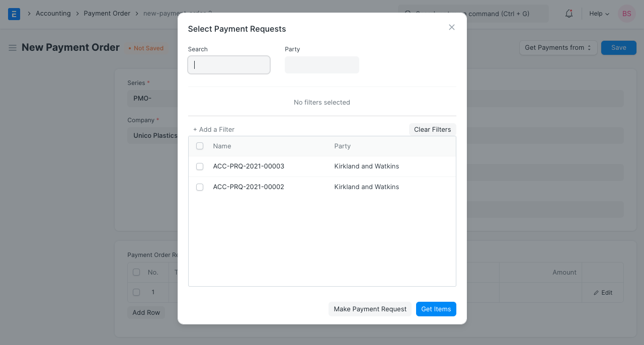
Task: Open the Frappe home via the E logo
Action: click(14, 14)
